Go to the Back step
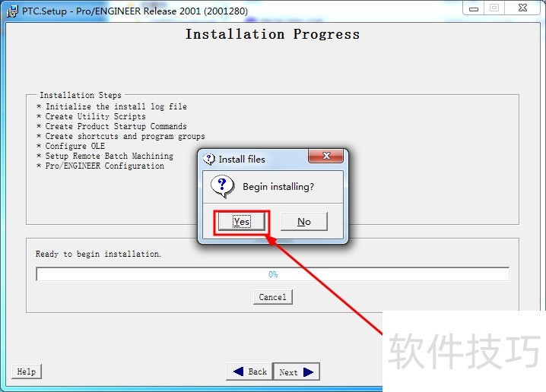The image size is (546, 392). [x=249, y=371]
